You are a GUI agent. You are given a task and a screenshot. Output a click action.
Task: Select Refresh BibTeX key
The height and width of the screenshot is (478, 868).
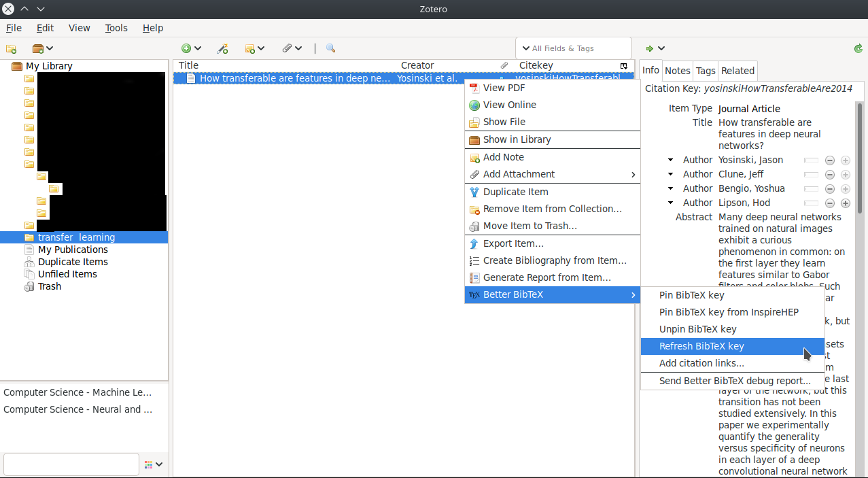(733, 346)
